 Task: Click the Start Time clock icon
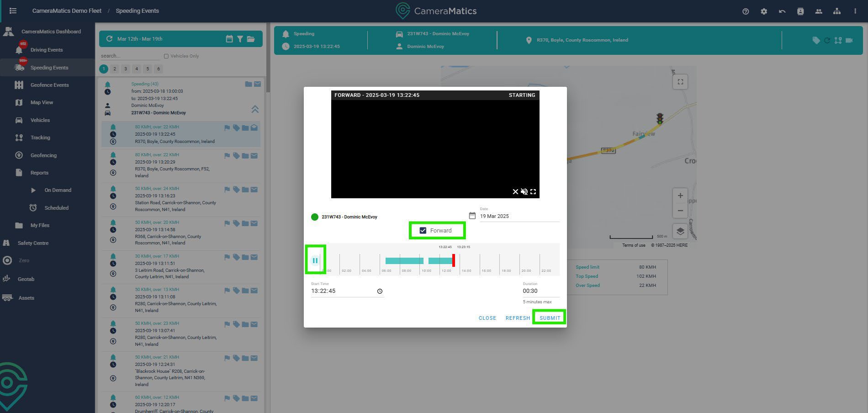tap(380, 291)
